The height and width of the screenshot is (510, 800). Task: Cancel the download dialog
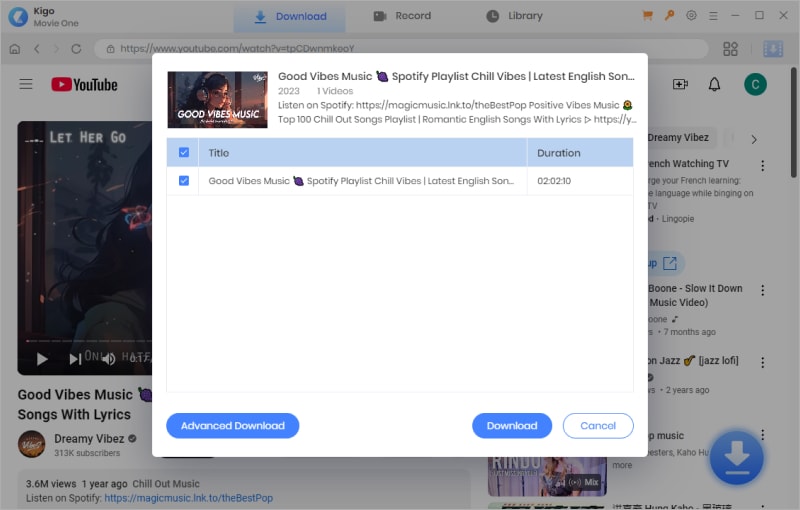coord(598,426)
